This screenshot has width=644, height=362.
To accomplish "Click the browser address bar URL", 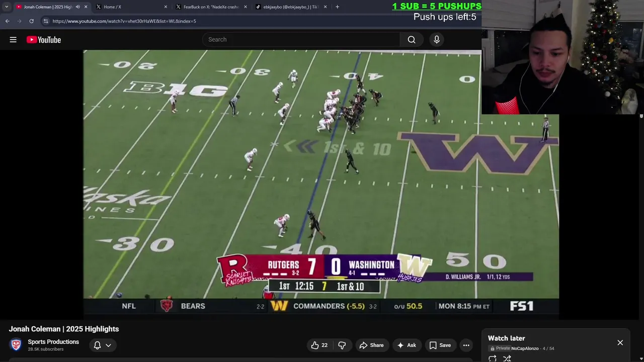I will pos(124,21).
